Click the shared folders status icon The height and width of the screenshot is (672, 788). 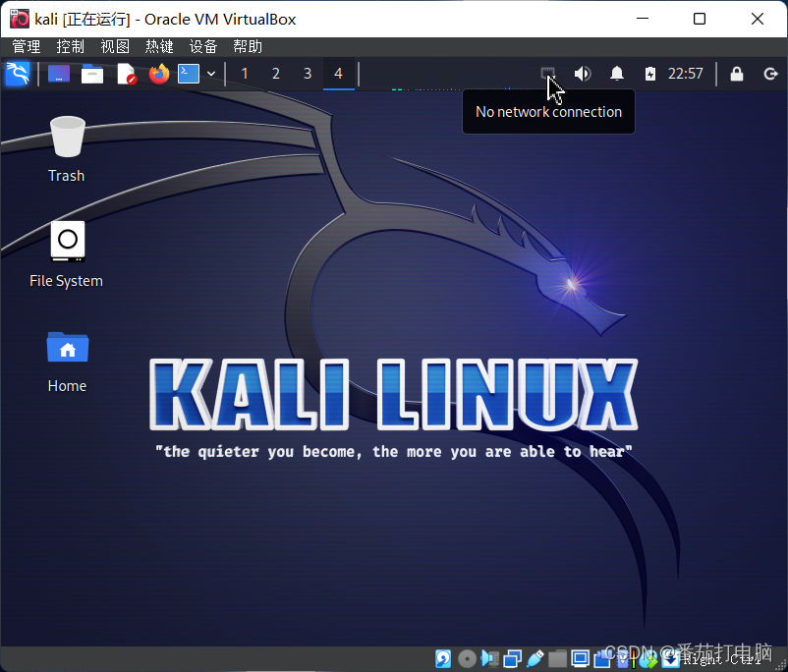pyautogui.click(x=557, y=658)
